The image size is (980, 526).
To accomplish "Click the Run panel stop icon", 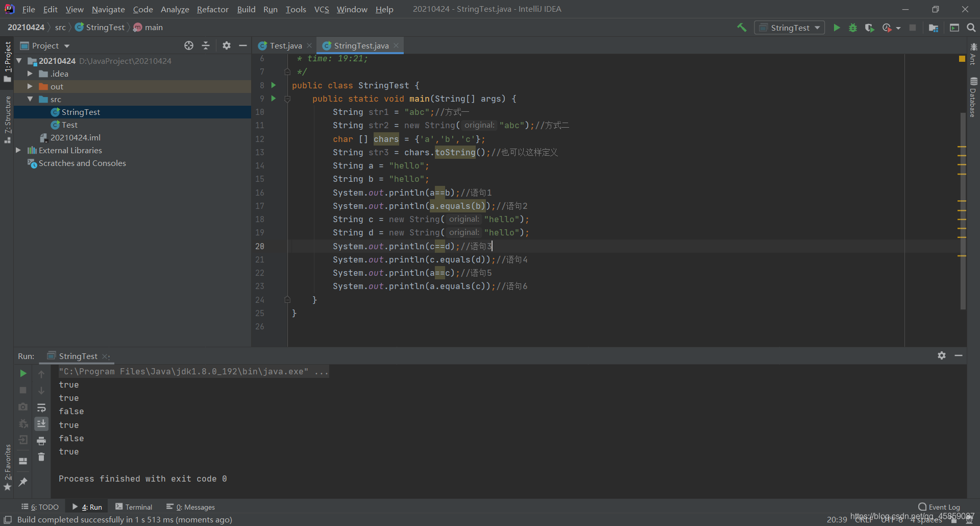I will tap(23, 390).
